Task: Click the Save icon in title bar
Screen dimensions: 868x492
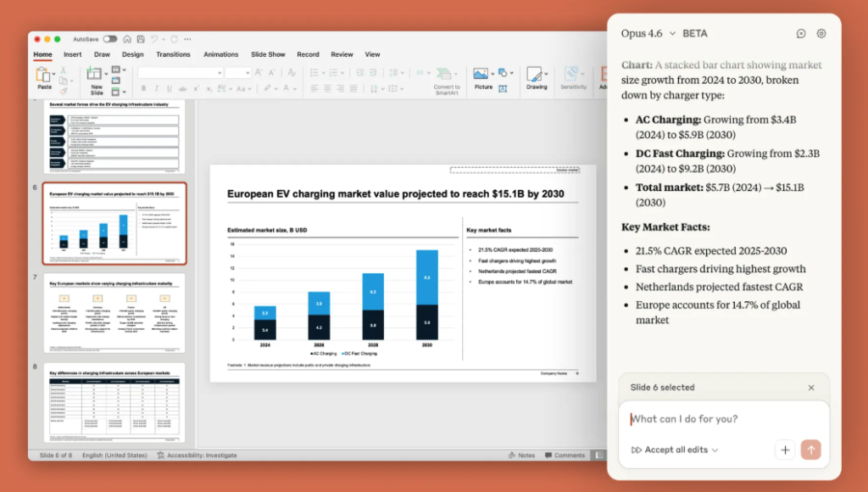Action: coord(139,39)
